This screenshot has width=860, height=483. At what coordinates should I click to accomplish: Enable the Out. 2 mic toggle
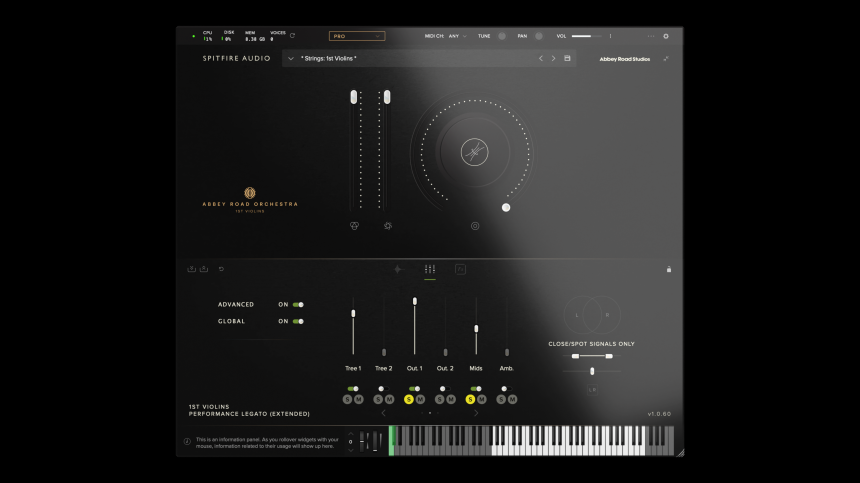click(445, 389)
